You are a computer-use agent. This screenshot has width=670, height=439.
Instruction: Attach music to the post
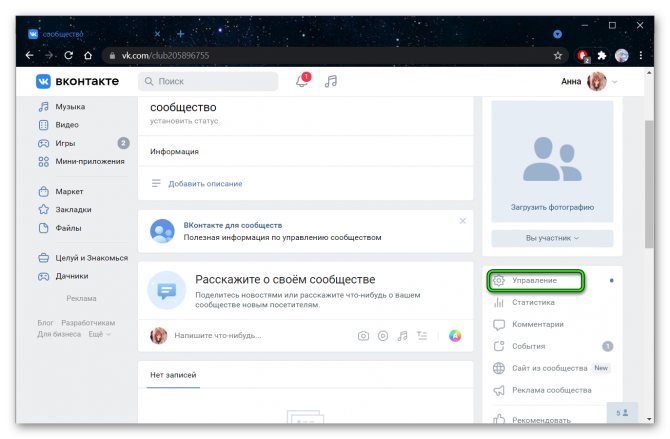[x=402, y=336]
